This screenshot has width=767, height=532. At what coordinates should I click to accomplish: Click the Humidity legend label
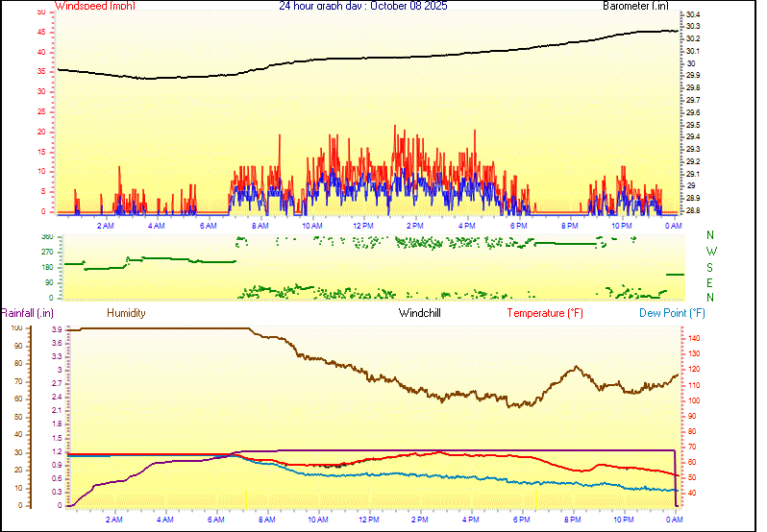point(126,313)
